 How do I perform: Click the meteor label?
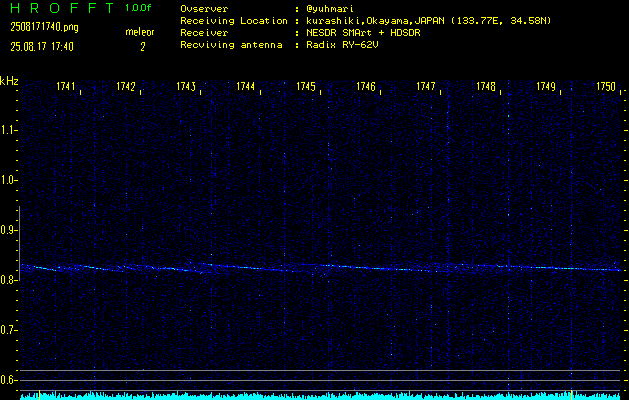tap(140, 32)
